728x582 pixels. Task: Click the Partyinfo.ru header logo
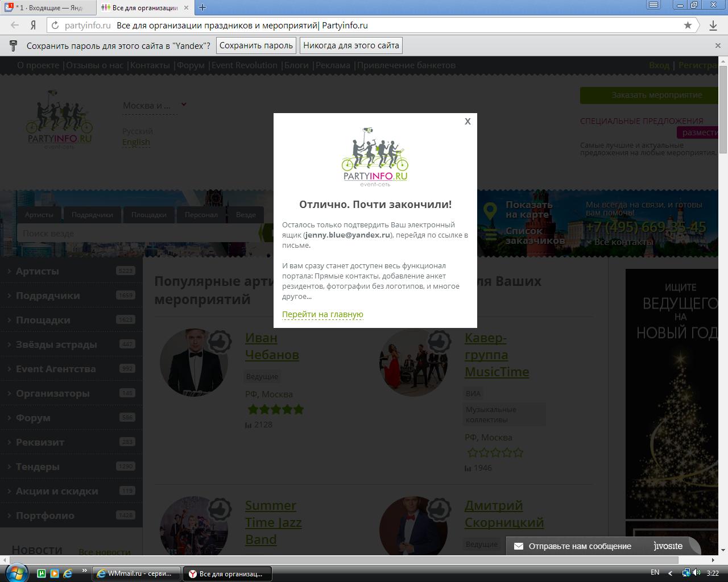point(59,119)
